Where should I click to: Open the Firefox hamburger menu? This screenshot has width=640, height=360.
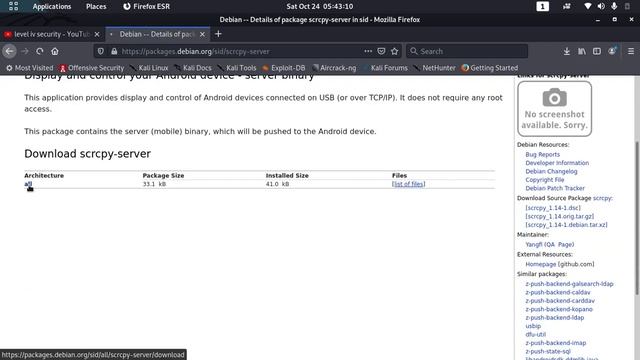click(x=631, y=51)
